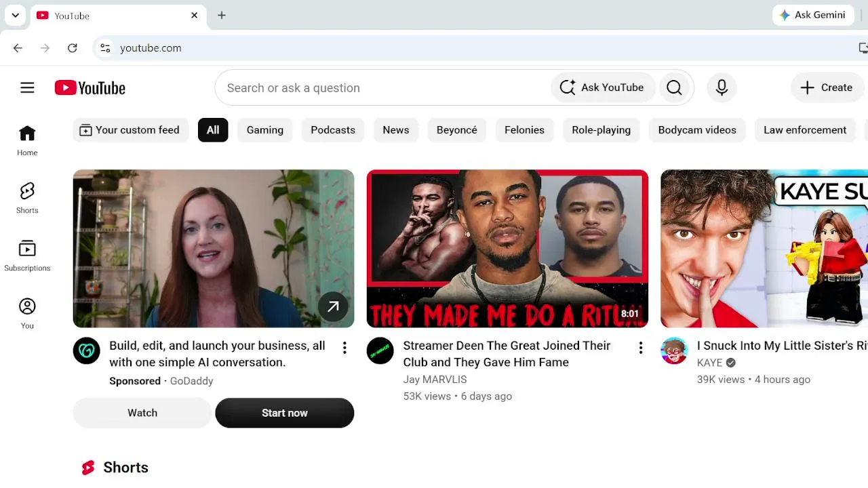Click the Jay MARVLIS channel avatar
Viewport: 868px width, 488px height.
click(380, 350)
